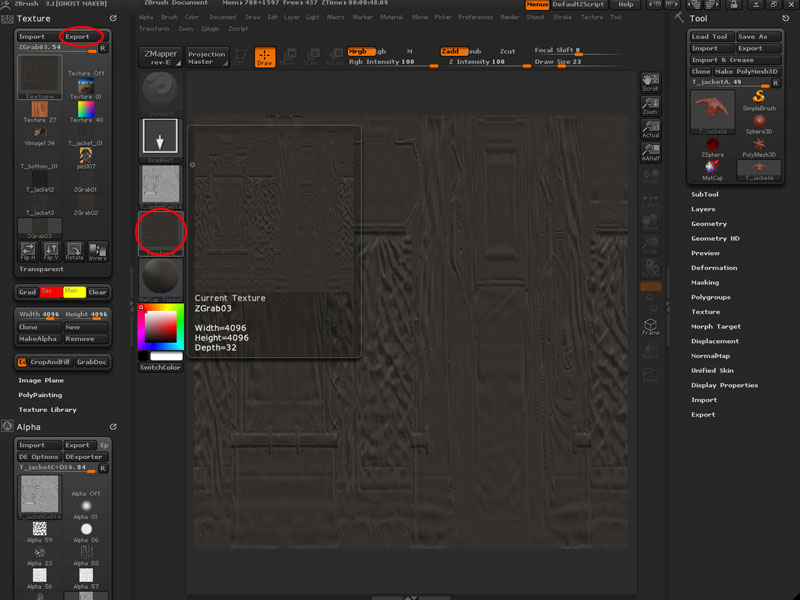Expand the Geometry HD subpalette
This screenshot has width=800, height=600.
[715, 238]
